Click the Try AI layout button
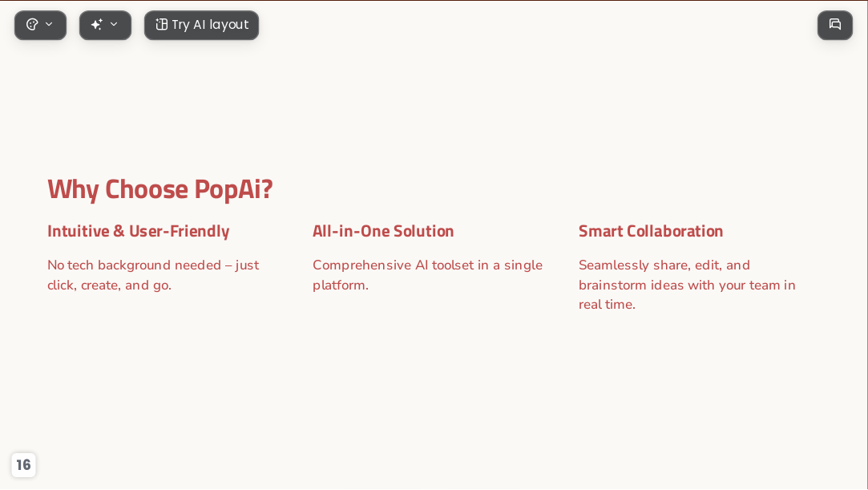 [201, 25]
